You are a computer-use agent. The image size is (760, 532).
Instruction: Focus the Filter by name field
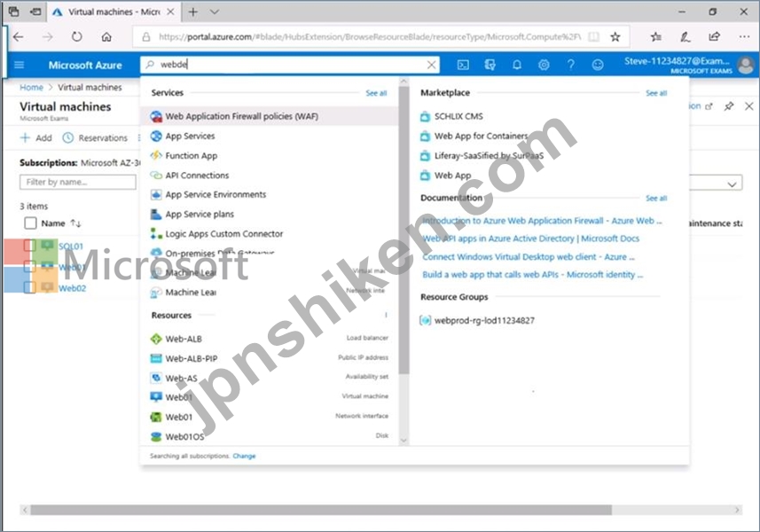[77, 182]
